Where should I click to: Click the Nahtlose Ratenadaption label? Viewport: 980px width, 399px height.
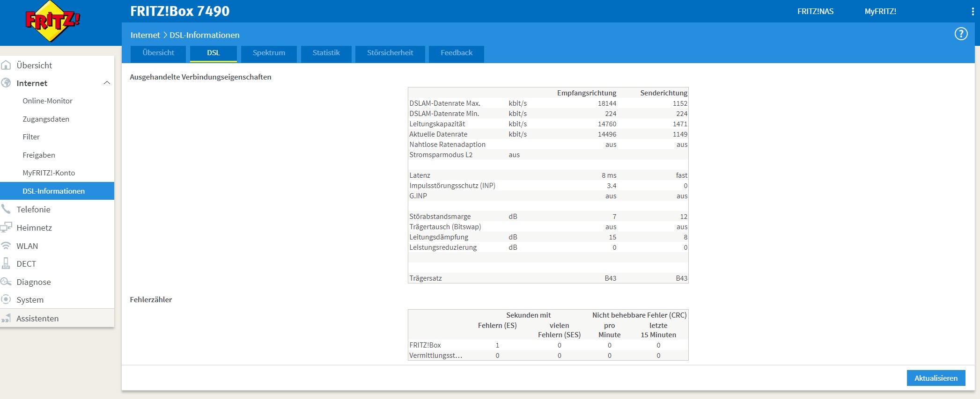(447, 144)
